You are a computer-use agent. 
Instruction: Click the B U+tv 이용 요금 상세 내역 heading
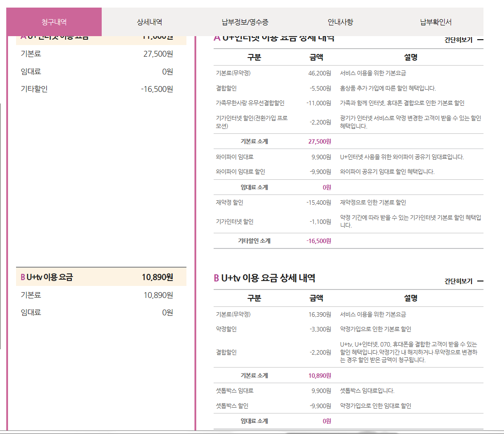pos(264,278)
